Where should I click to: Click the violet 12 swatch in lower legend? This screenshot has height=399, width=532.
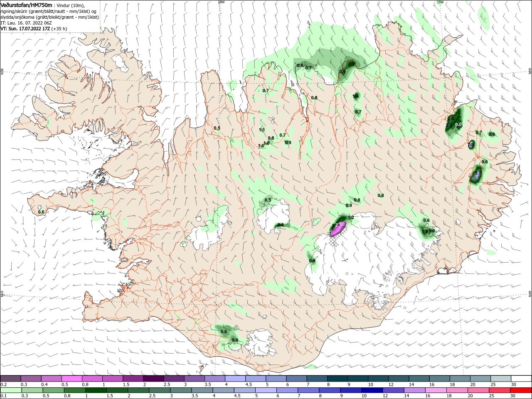[x=393, y=390]
